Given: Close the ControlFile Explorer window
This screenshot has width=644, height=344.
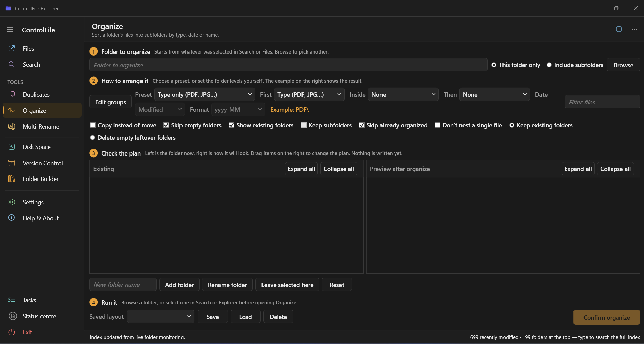Looking at the screenshot, I should 635,8.
